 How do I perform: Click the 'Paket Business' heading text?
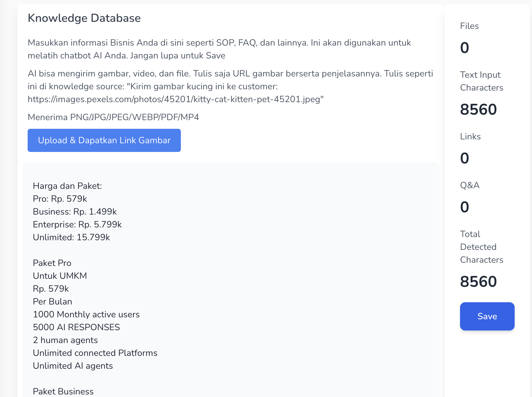pyautogui.click(x=63, y=391)
